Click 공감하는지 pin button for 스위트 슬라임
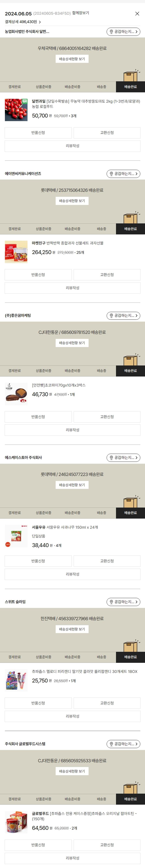Image resolution: width=145 pixels, height=868 pixels. tap(123, 601)
